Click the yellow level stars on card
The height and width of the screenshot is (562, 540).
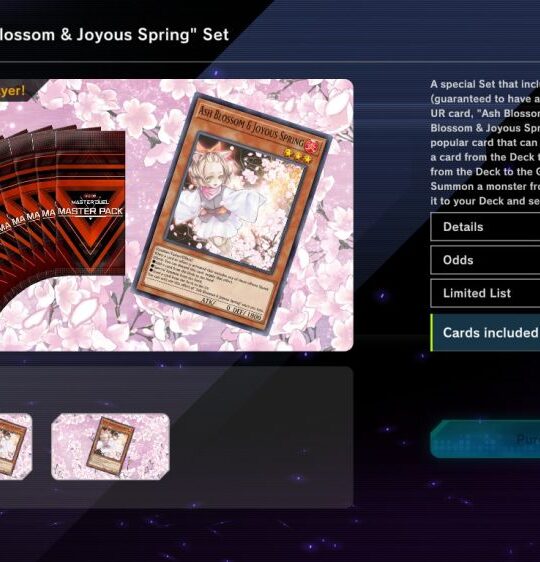[x=298, y=156]
